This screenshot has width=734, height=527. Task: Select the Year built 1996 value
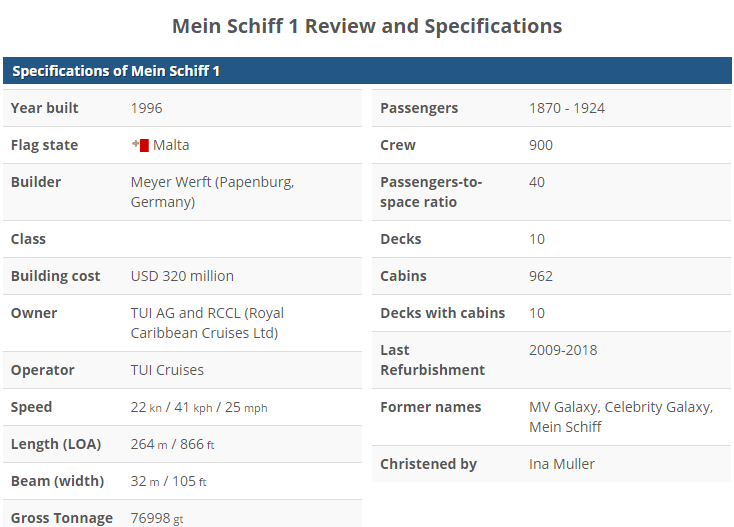pos(147,108)
